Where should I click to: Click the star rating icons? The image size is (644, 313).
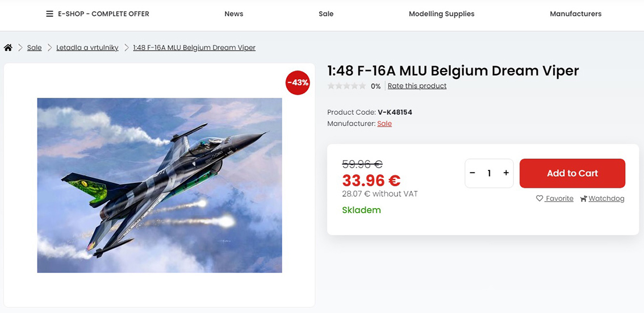(x=346, y=86)
